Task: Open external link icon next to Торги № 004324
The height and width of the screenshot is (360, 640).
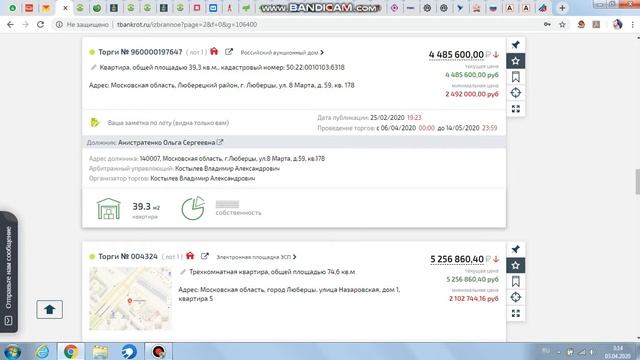Action: coord(204,256)
